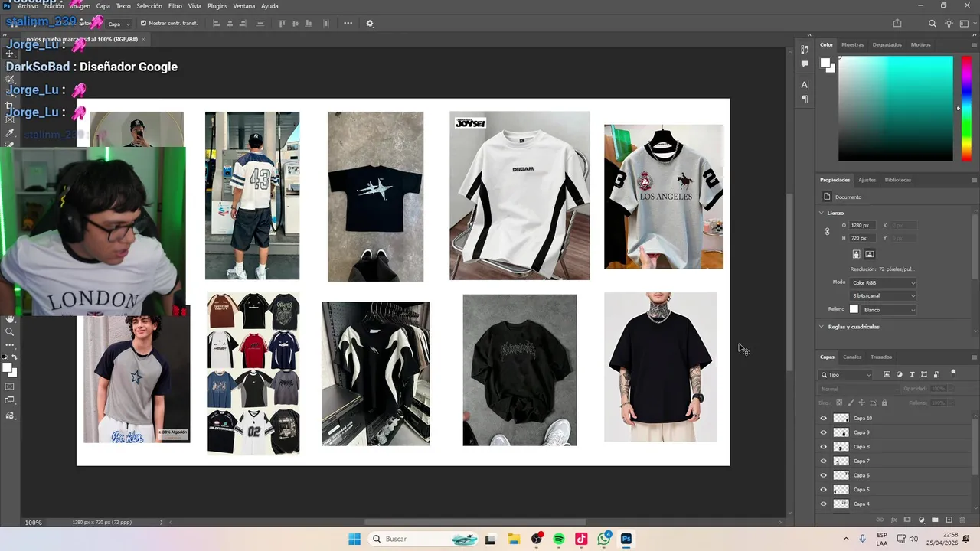Hide layer Capa 8

824,446
